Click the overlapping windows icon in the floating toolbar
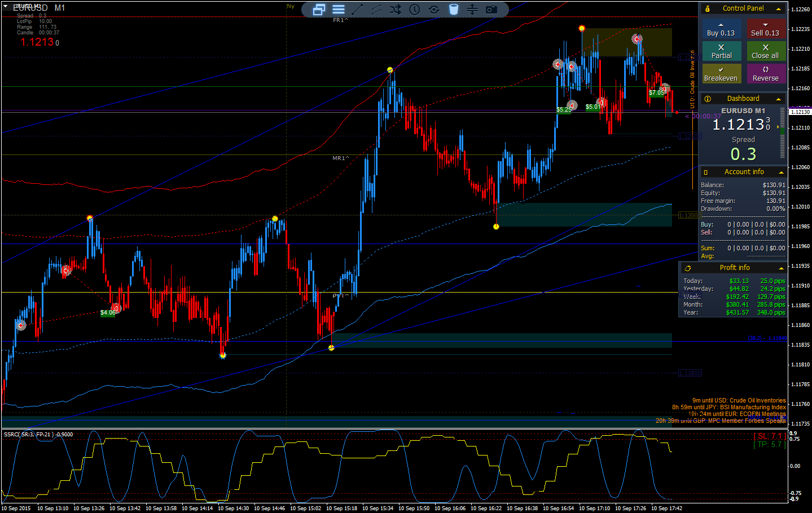 (319, 10)
